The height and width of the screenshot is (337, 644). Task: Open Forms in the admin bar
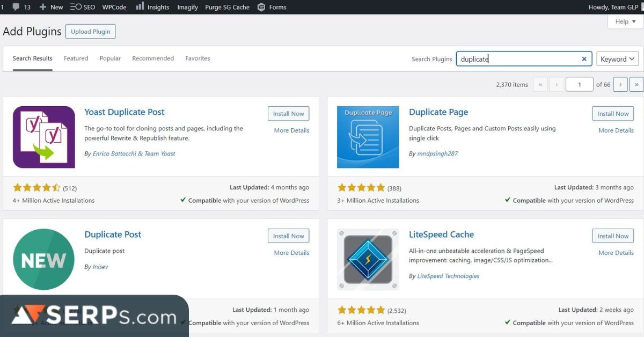click(x=272, y=7)
